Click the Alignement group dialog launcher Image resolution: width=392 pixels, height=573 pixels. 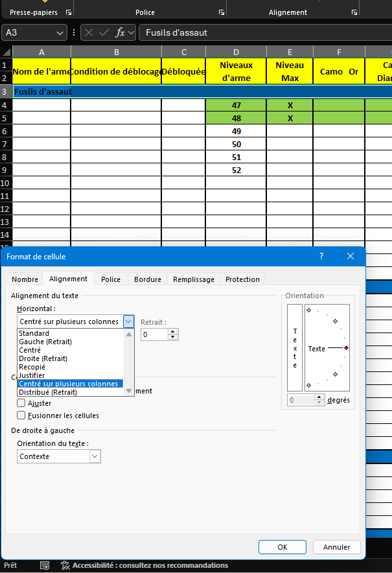[354, 12]
